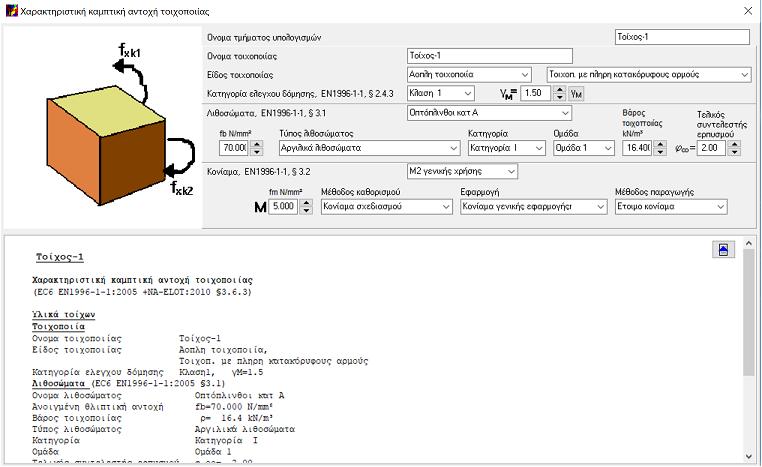This screenshot has width=762, height=467.
Task: Increase the masonry weight value
Action: [660, 145]
